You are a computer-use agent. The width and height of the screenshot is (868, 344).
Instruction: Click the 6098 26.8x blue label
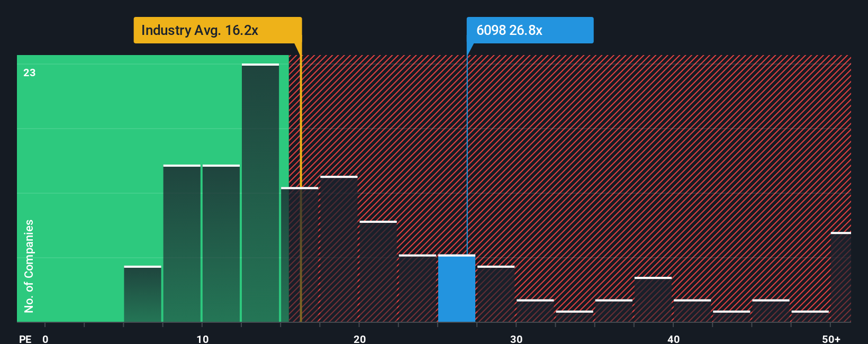(530, 30)
